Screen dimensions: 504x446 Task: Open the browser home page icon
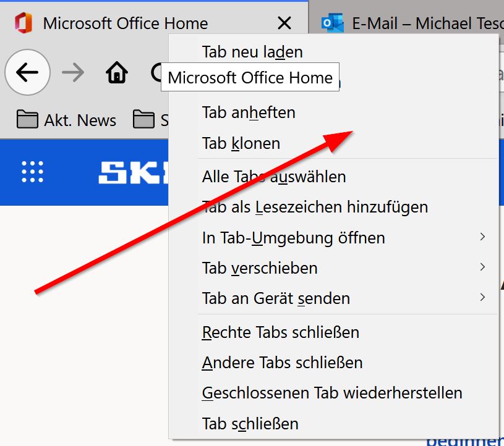[116, 74]
